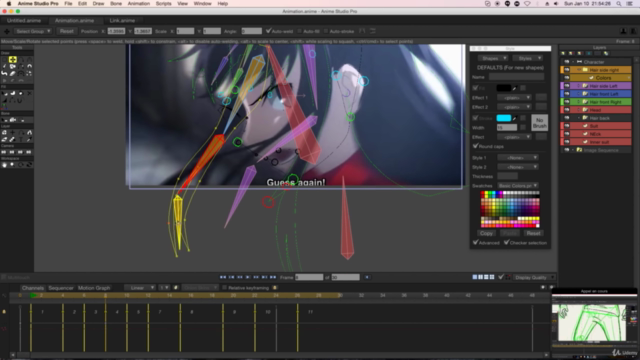
Task: Toggle visibility of the Hair back layer
Action: click(567, 118)
